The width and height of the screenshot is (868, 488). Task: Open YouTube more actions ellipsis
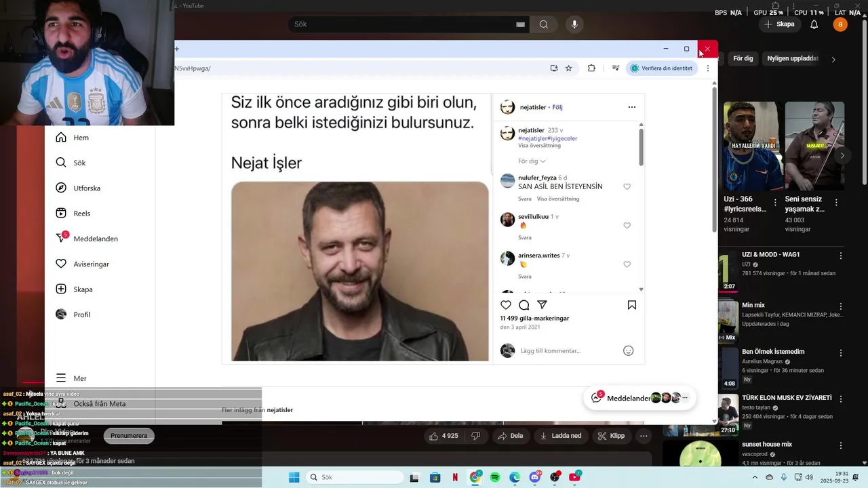tap(644, 436)
